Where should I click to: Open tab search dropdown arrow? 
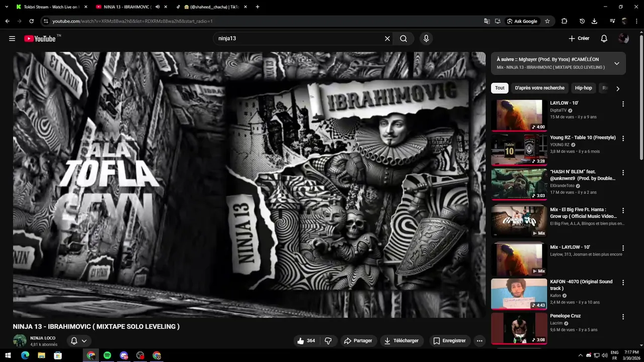[6, 7]
